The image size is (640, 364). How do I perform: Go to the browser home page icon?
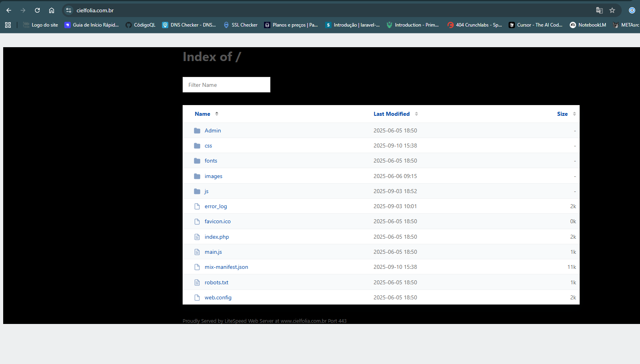[x=52, y=10]
